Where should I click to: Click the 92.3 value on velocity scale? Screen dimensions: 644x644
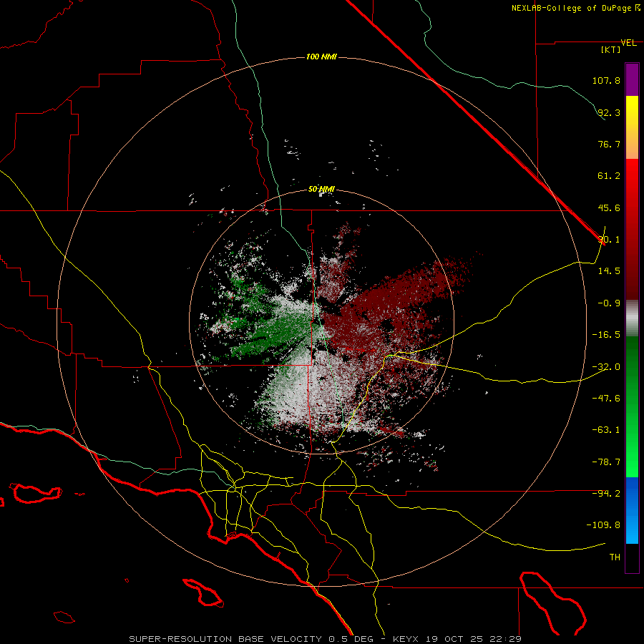tap(609, 112)
